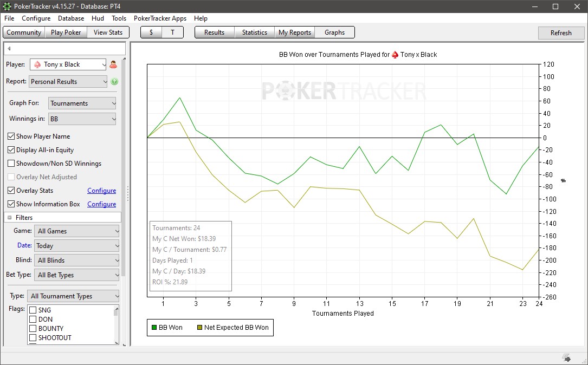Collapse the Filters section
The image size is (588, 365).
tap(10, 218)
